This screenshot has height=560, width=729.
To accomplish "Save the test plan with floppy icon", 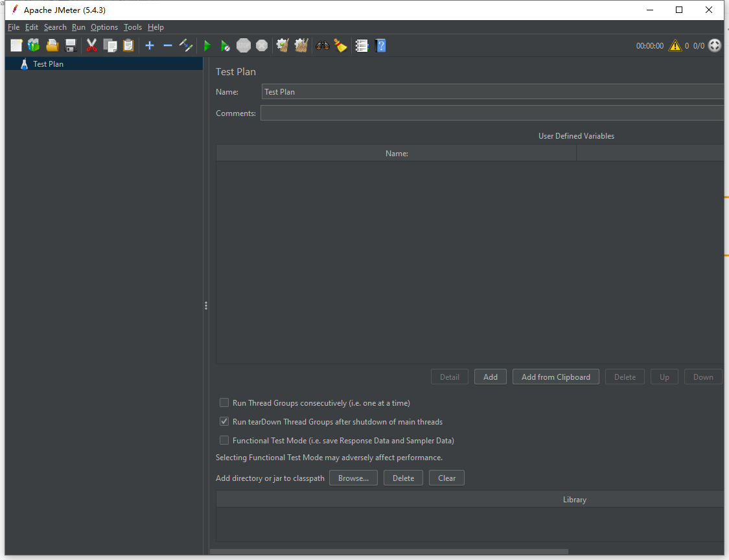I will (70, 45).
